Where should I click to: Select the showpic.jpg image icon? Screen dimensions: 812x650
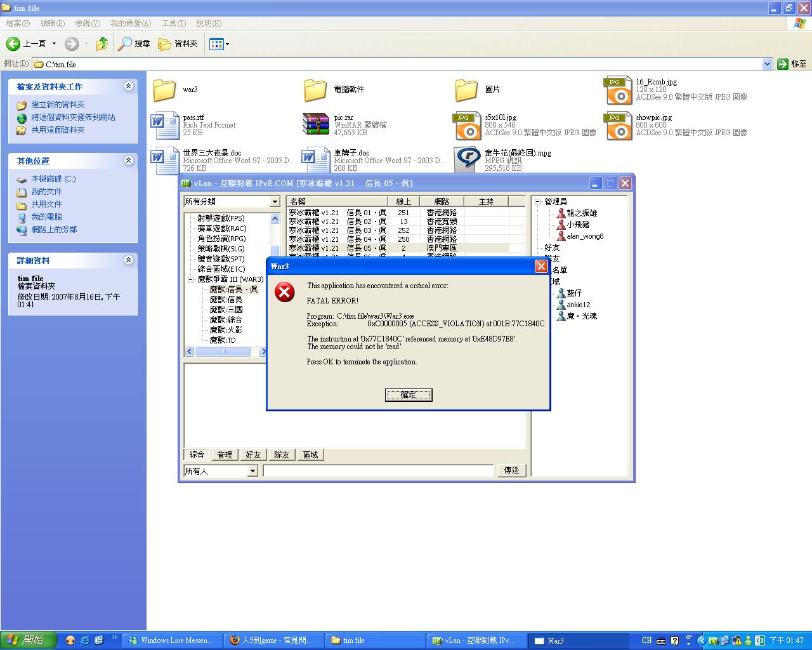click(619, 126)
